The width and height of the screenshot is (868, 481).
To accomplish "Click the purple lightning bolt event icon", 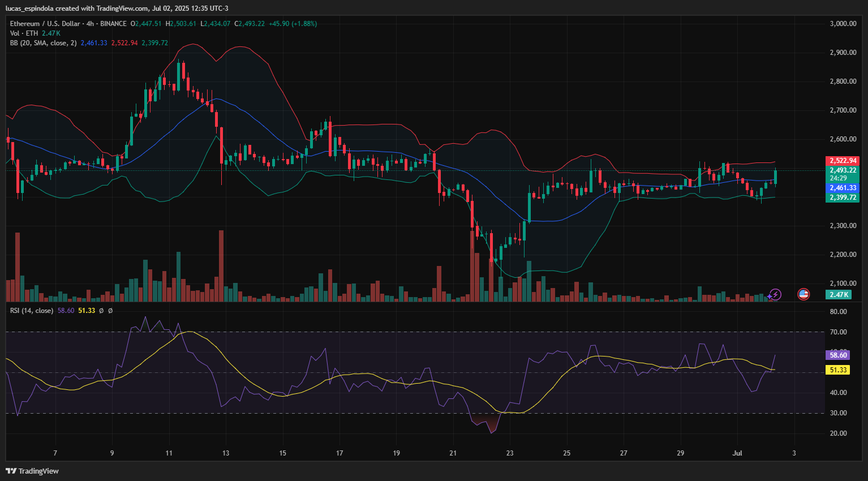I will pos(775,294).
